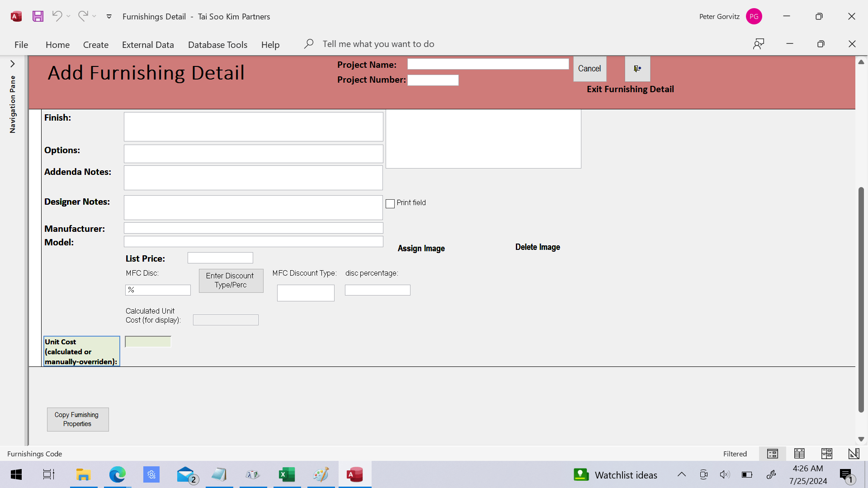Viewport: 868px width, 488px height.
Task: Open the Database Tools tab
Action: 217,45
